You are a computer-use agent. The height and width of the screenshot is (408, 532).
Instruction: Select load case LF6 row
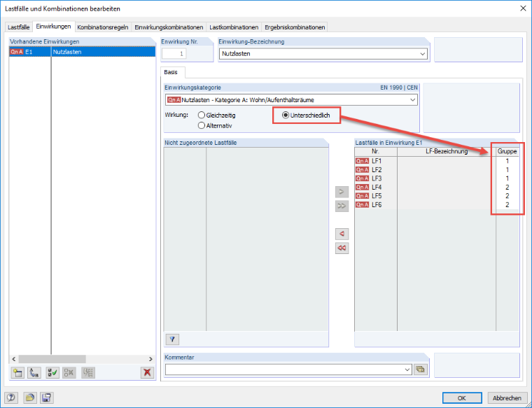coord(437,205)
